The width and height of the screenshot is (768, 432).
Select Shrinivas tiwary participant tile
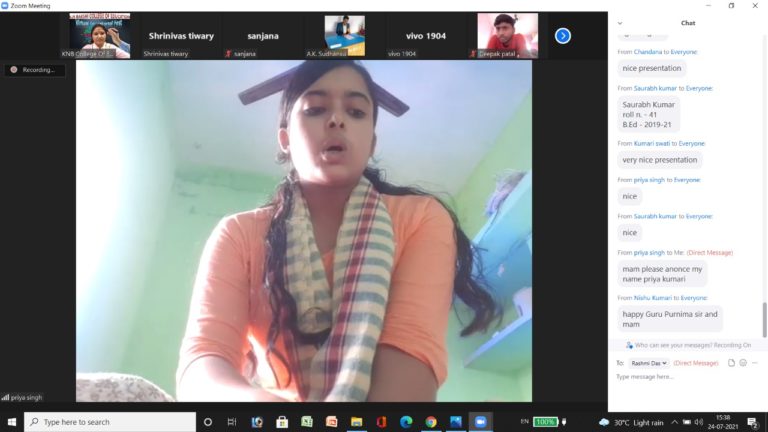click(180, 36)
